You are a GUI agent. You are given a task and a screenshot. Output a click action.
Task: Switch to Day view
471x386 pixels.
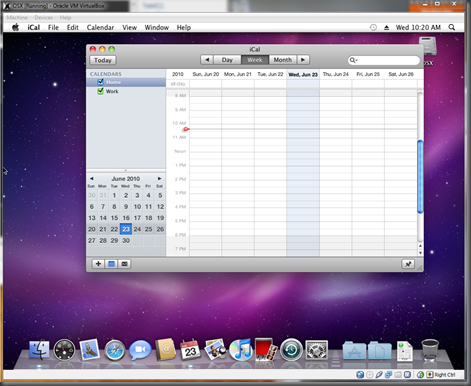click(227, 60)
